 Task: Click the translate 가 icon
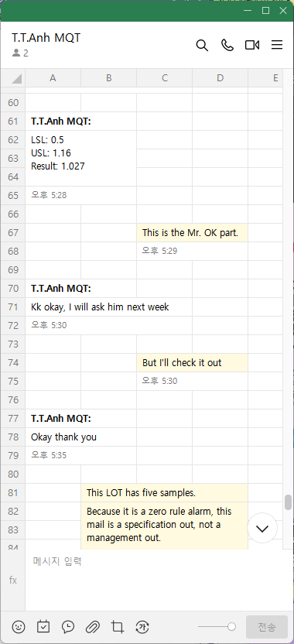pyautogui.click(x=142, y=627)
